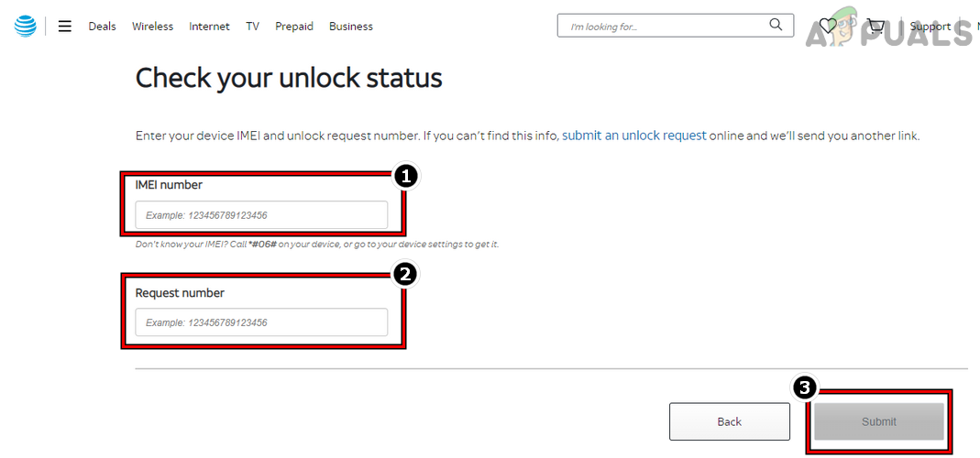Open the wishlist heart icon
Viewport: 980px width, 458px height.
[828, 27]
